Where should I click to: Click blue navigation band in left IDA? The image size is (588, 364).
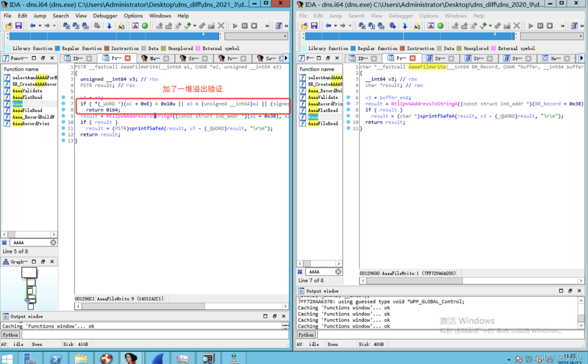click(114, 36)
